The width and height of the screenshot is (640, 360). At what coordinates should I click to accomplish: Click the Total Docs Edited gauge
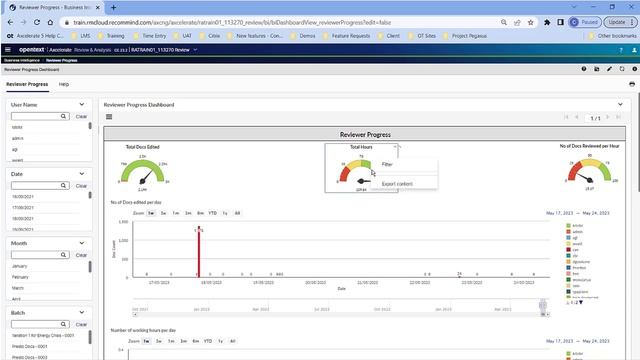tap(142, 171)
